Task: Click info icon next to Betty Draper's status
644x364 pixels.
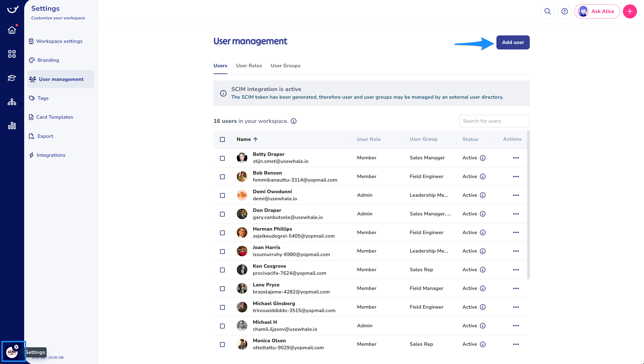Action: 483,158
